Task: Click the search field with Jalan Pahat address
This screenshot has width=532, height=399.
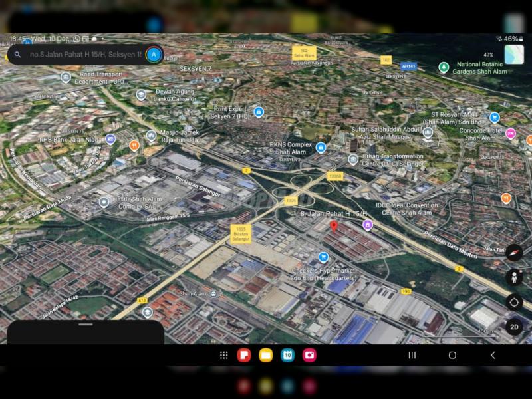Action: (x=85, y=55)
